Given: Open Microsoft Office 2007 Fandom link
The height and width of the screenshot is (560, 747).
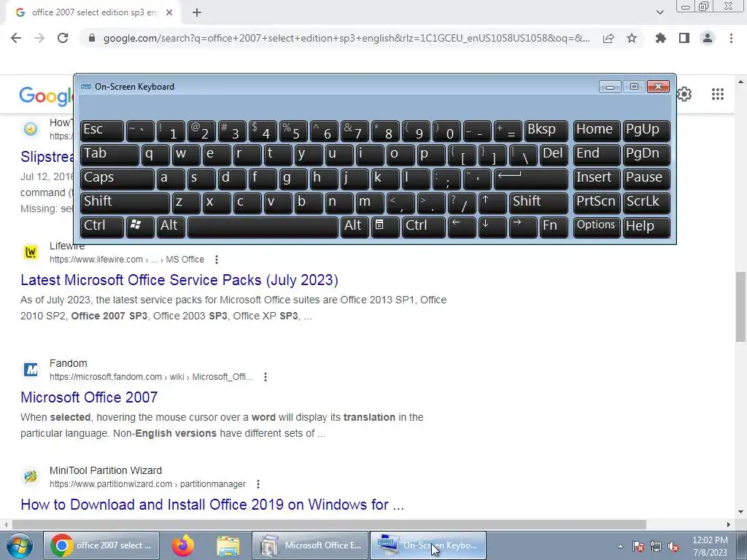Looking at the screenshot, I should tap(89, 397).
